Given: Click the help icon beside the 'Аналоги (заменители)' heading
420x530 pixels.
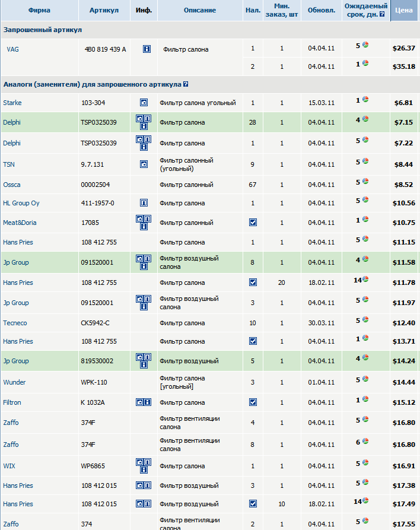Looking at the screenshot, I should point(186,84).
